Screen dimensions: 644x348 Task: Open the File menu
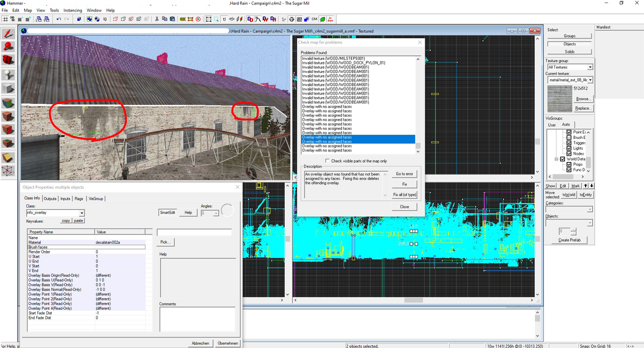click(x=5, y=10)
